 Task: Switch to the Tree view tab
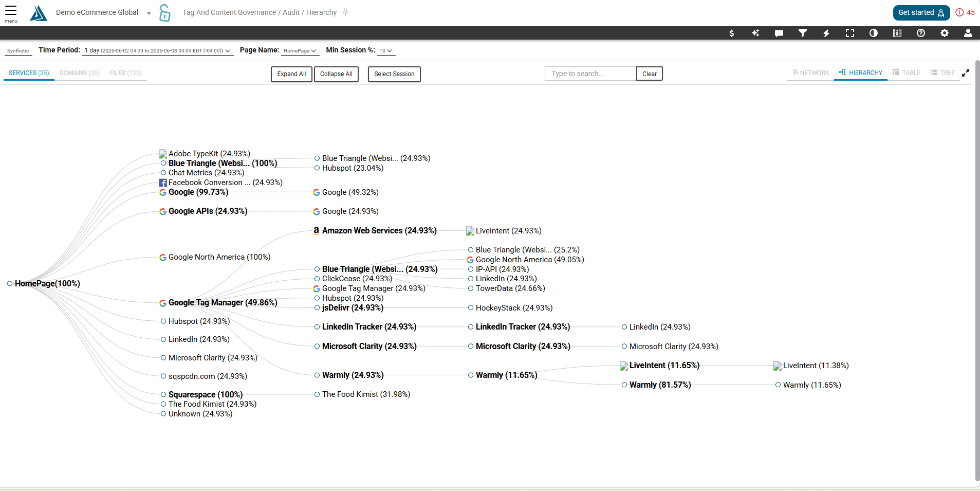pos(942,73)
